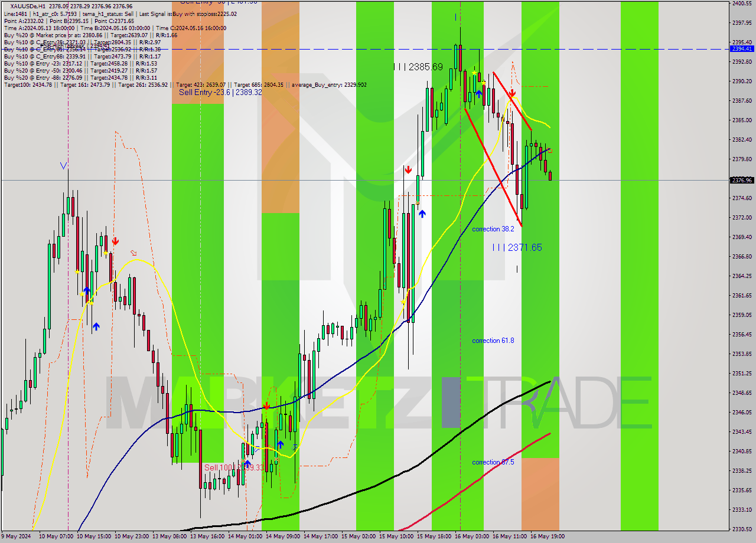The height and width of the screenshot is (543, 756).
Task: Select lower red channel trendline
Action: [x=493, y=167]
